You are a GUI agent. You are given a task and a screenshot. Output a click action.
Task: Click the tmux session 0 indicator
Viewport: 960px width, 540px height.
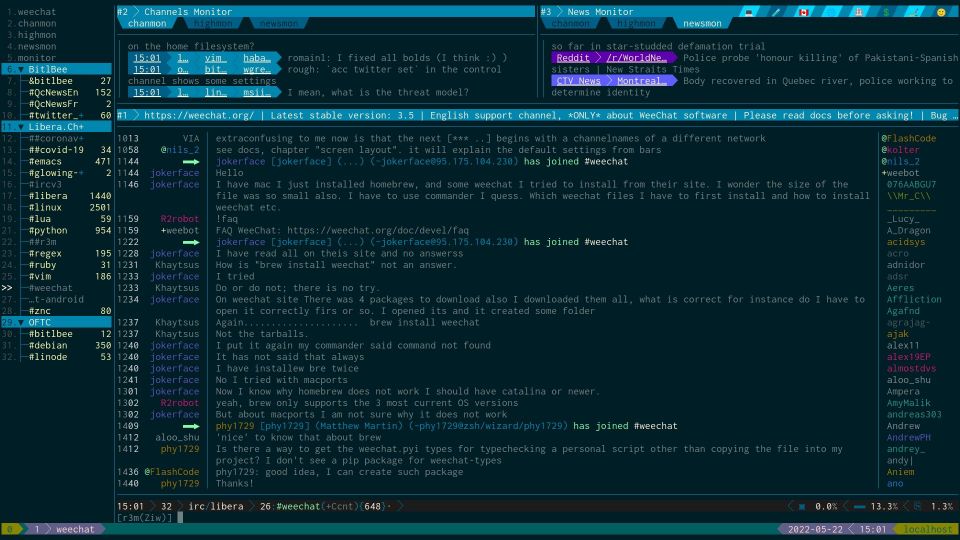click(x=10, y=529)
